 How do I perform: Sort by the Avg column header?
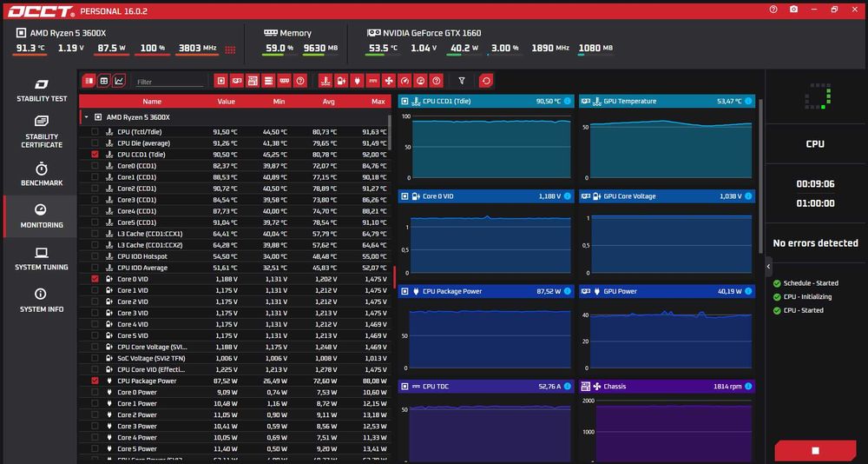(x=329, y=102)
